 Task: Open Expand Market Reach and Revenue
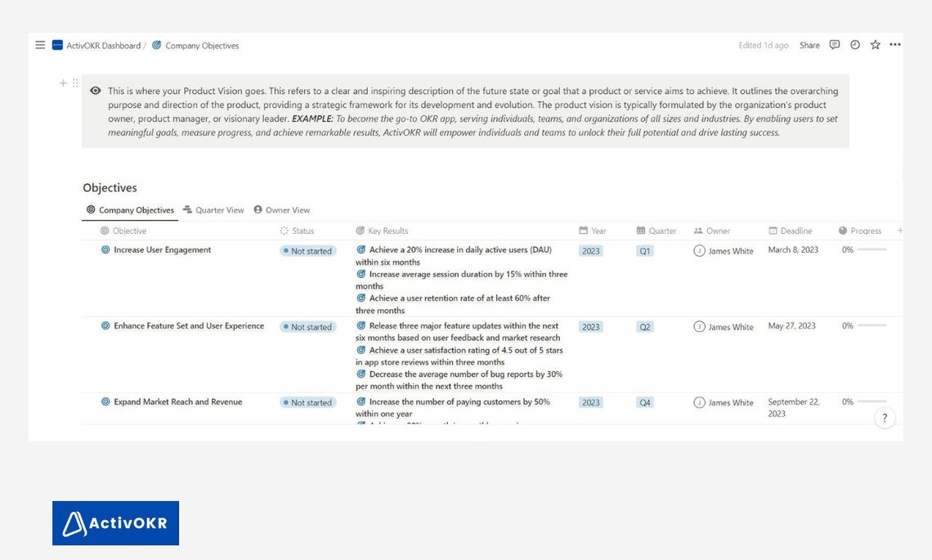tap(177, 402)
